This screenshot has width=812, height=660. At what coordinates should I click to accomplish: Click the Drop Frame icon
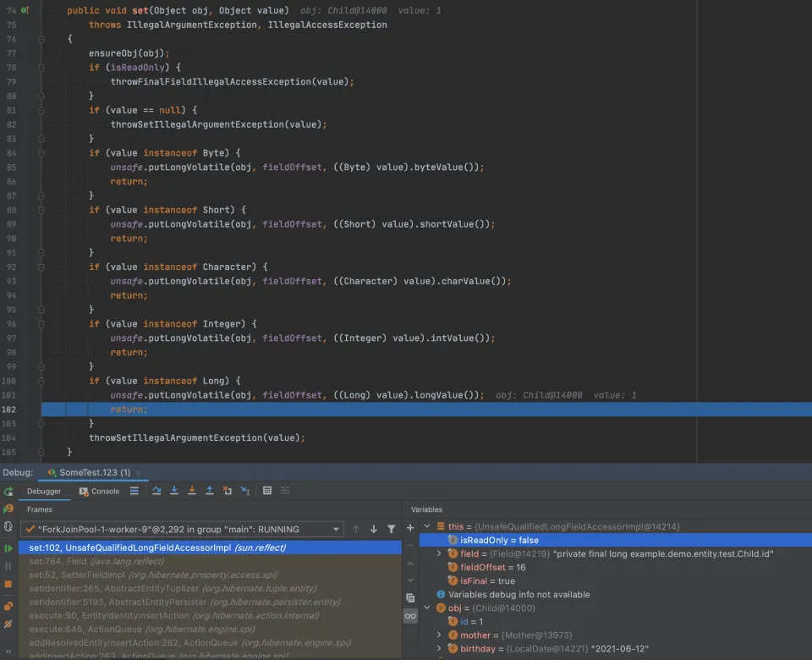coord(228,491)
